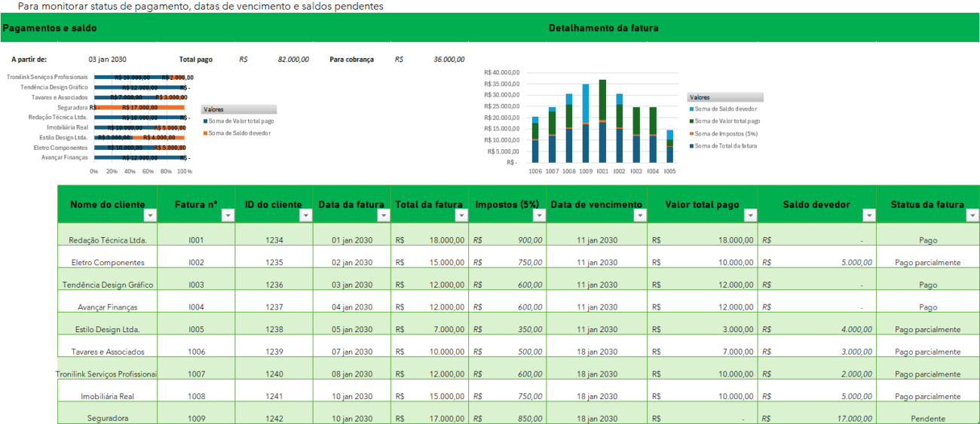Screen dimensions: 980x424
Task: Click the green Soma de Valor total pago swatch
Action: tap(691, 121)
